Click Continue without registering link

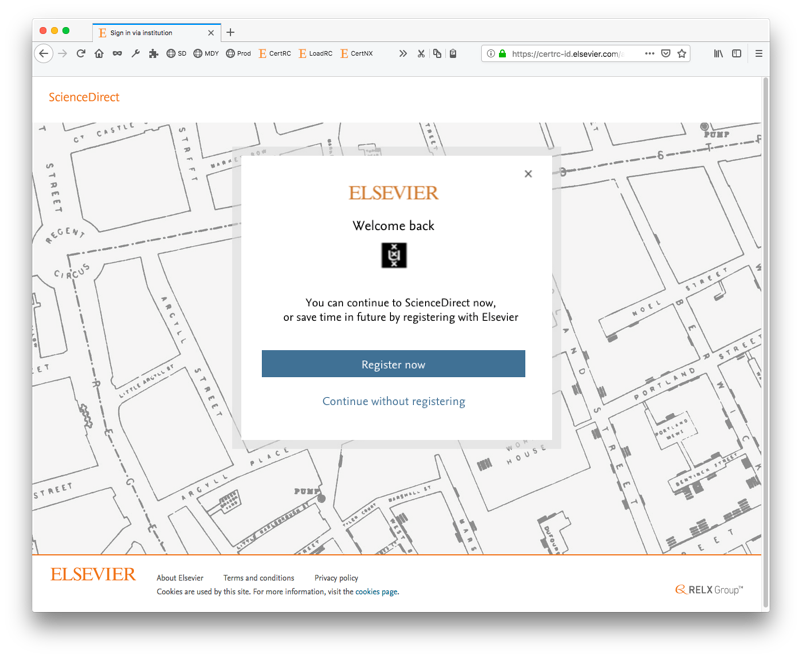point(394,401)
